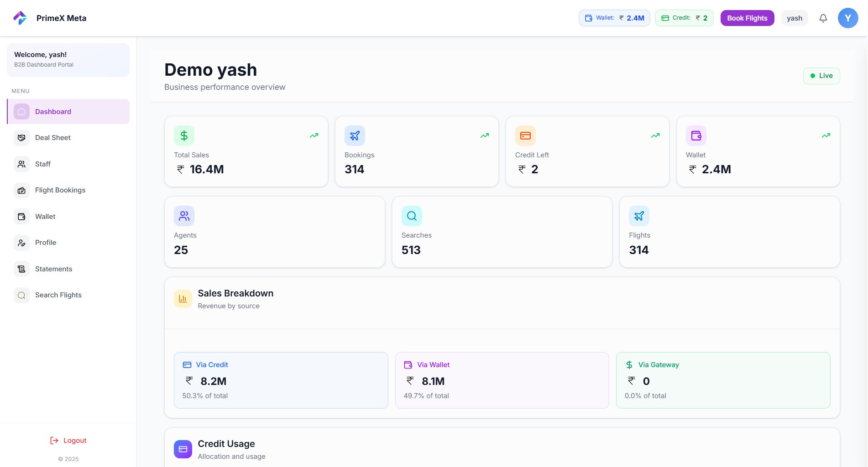Image resolution: width=868 pixels, height=467 pixels.
Task: Click the Wallet card's wallet icon
Action: click(x=696, y=135)
